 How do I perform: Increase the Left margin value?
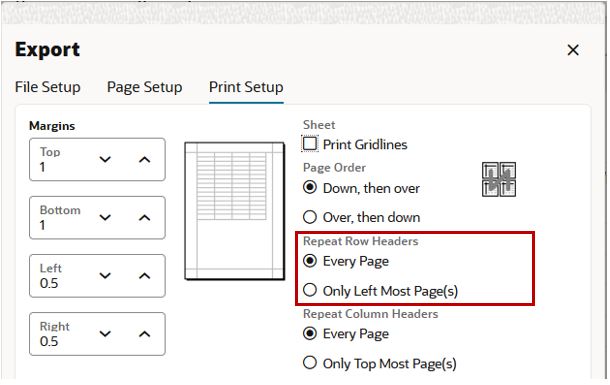[x=144, y=276]
